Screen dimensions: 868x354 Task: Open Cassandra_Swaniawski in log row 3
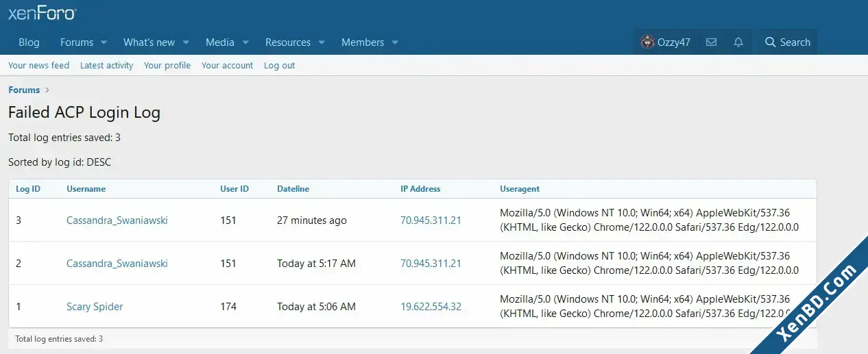point(117,220)
